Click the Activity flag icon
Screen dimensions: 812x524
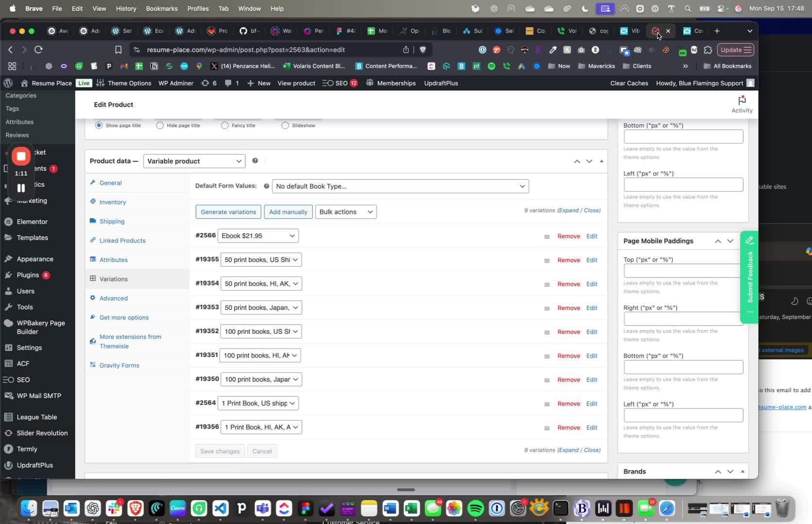(x=742, y=100)
